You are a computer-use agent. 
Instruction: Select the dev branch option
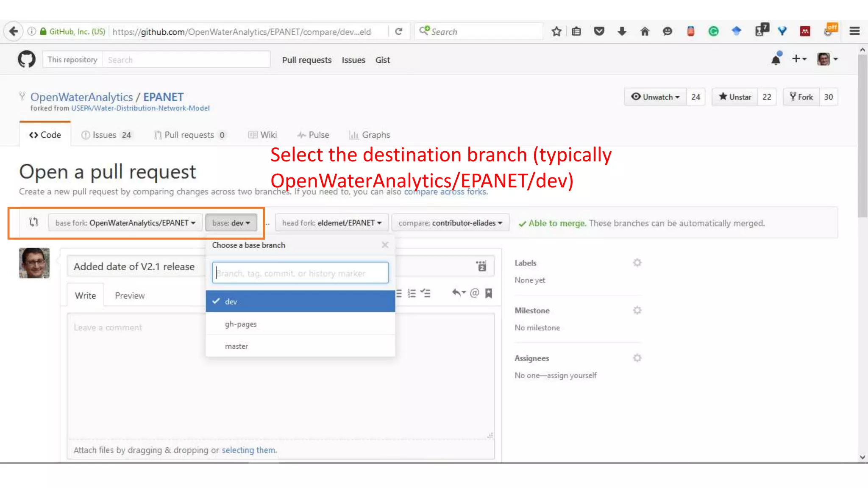click(x=300, y=301)
